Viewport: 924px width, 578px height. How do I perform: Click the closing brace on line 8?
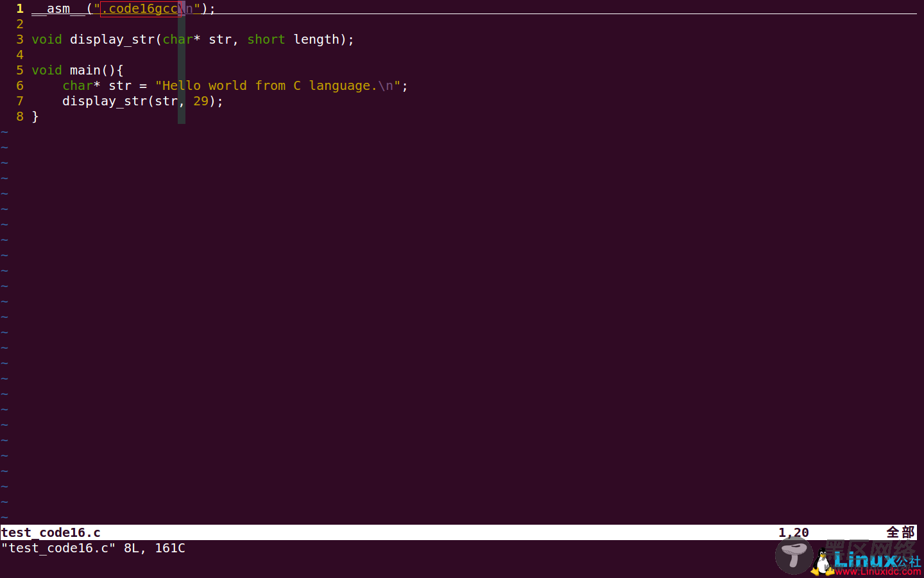35,117
